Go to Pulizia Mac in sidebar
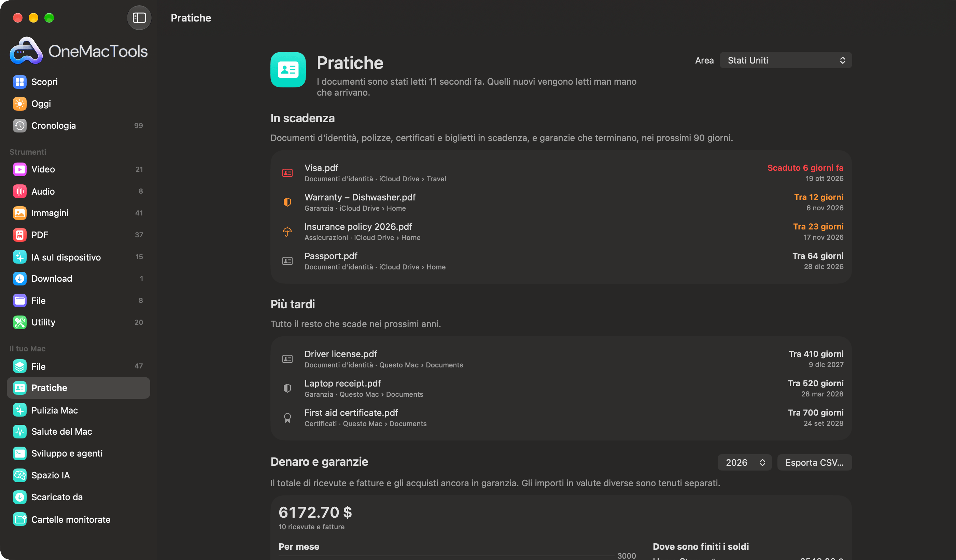956x560 pixels. [79, 410]
